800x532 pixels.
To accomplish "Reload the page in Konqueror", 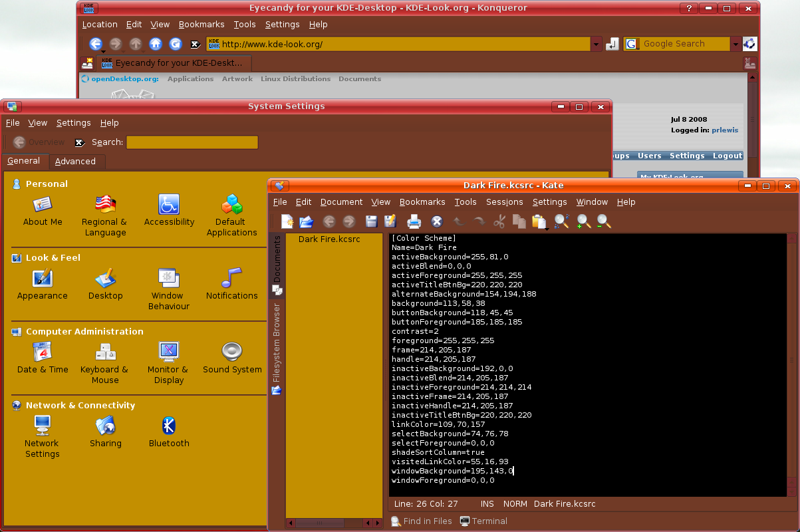I will point(176,44).
